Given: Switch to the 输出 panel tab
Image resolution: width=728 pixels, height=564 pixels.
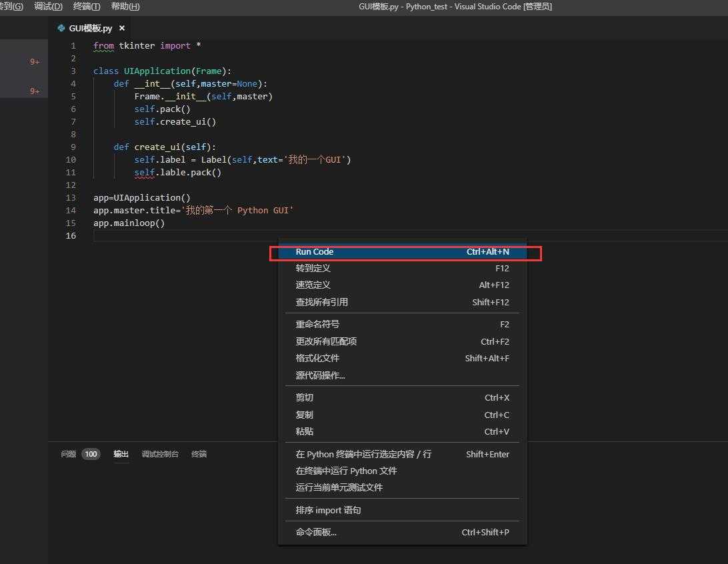Looking at the screenshot, I should (x=121, y=454).
